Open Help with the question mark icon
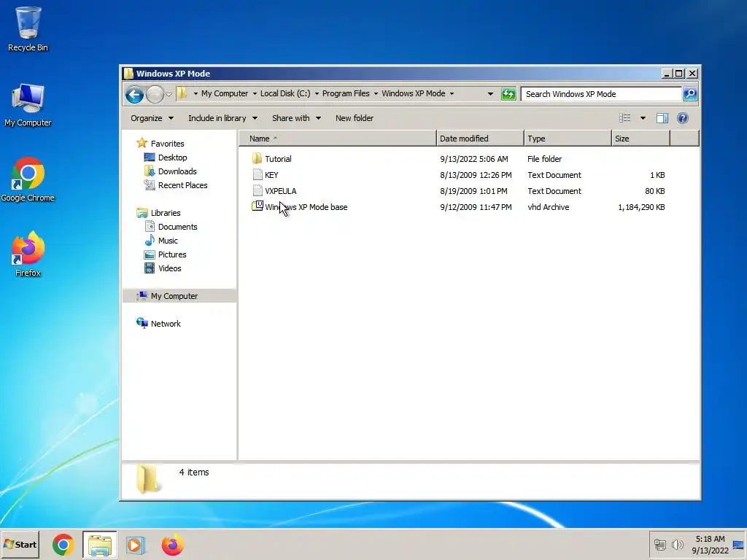747x560 pixels. coord(682,118)
